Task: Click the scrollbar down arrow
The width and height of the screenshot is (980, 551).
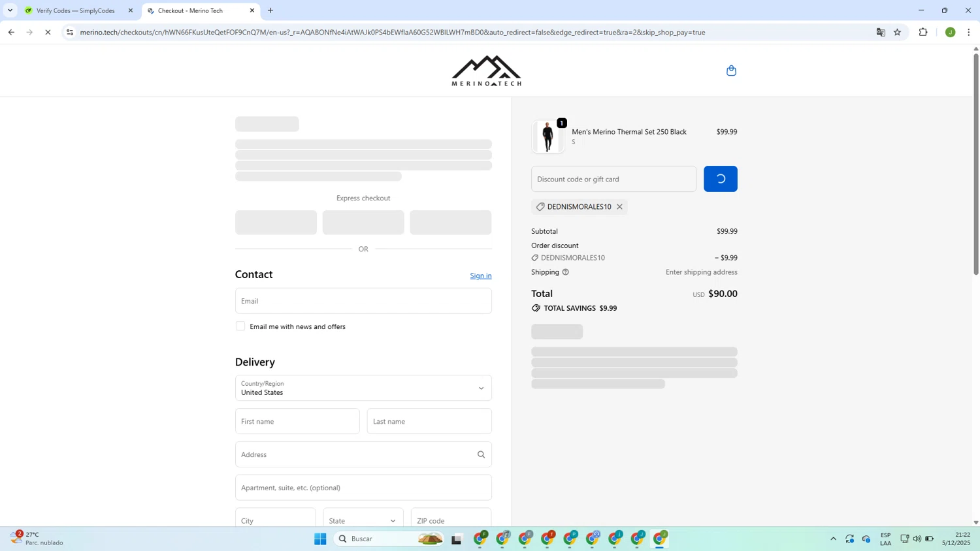Action: point(976,522)
